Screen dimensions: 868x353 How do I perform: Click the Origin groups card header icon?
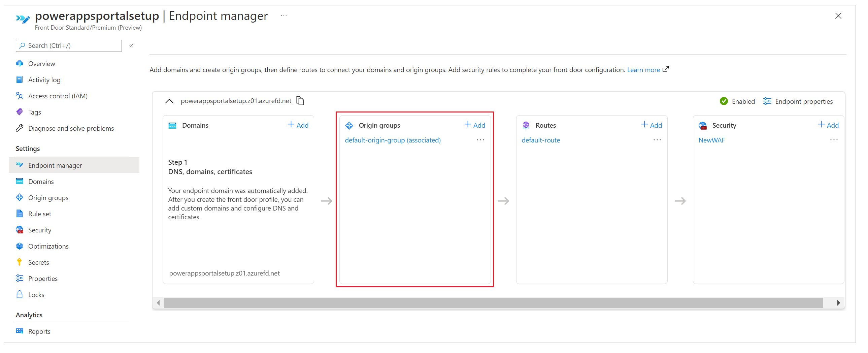click(x=349, y=125)
